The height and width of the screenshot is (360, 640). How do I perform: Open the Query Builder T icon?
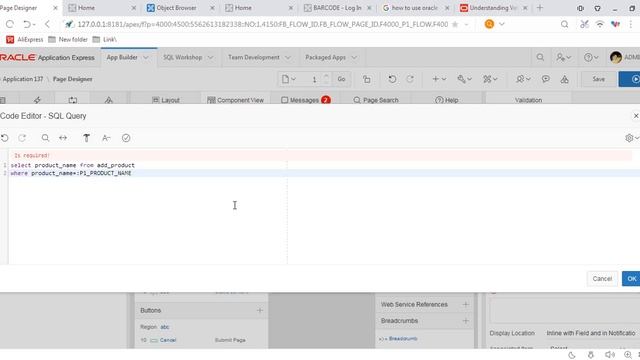click(x=86, y=138)
